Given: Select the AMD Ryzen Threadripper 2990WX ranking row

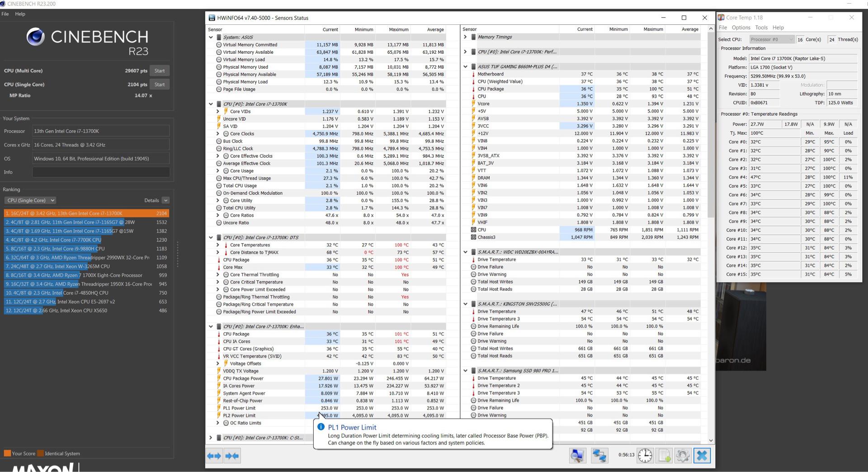Looking at the screenshot, I should [x=86, y=258].
